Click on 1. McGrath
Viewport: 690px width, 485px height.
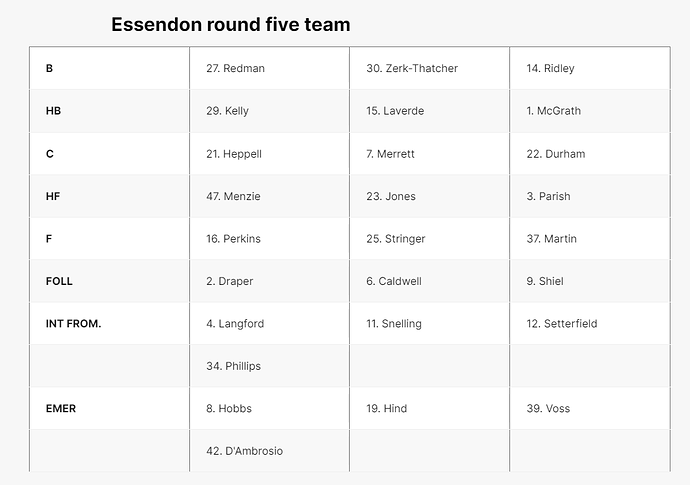tap(554, 110)
